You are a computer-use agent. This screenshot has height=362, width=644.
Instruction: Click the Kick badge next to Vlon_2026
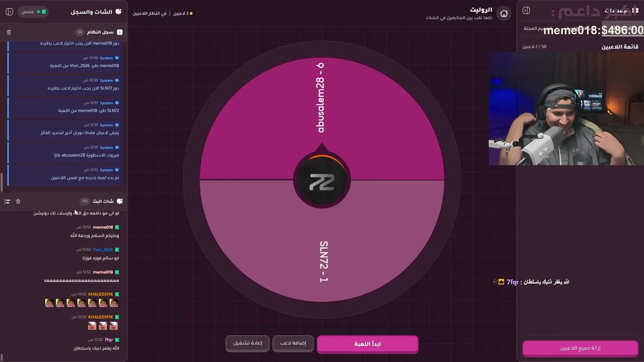tap(117, 250)
